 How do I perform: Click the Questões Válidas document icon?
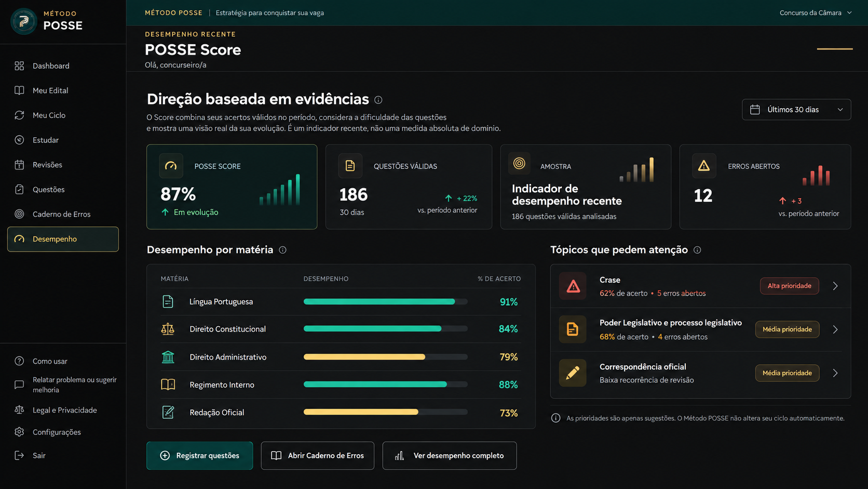[x=350, y=166]
